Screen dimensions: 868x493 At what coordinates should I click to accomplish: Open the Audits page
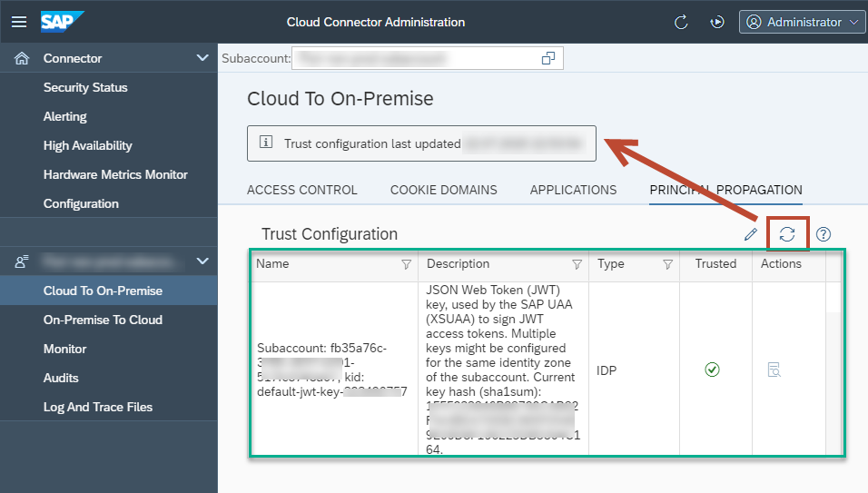(61, 378)
